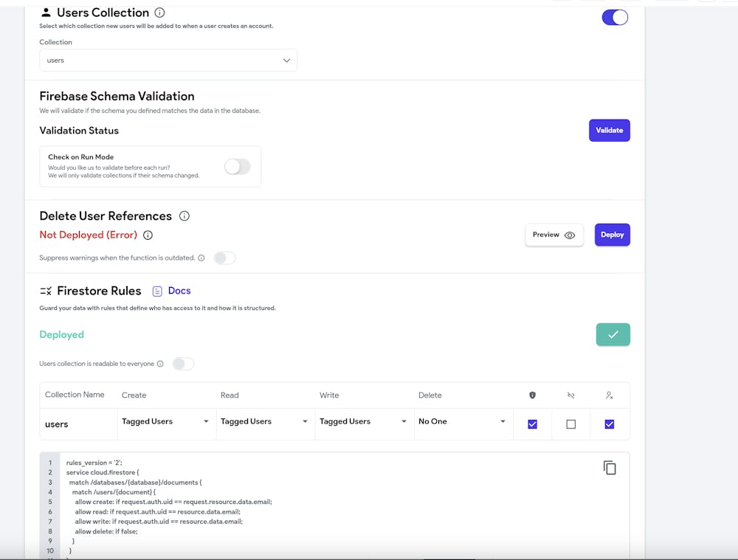The width and height of the screenshot is (738, 560).
Task: Open the Create permission dropdown
Action: coord(165,422)
